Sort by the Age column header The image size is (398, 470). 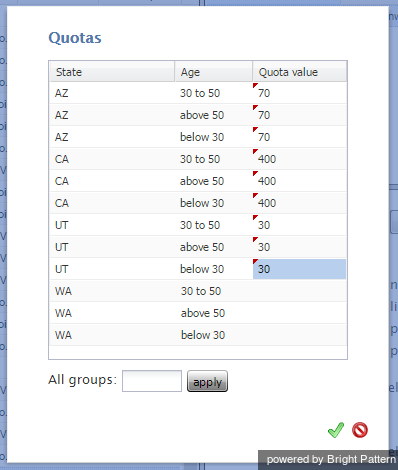click(x=214, y=72)
